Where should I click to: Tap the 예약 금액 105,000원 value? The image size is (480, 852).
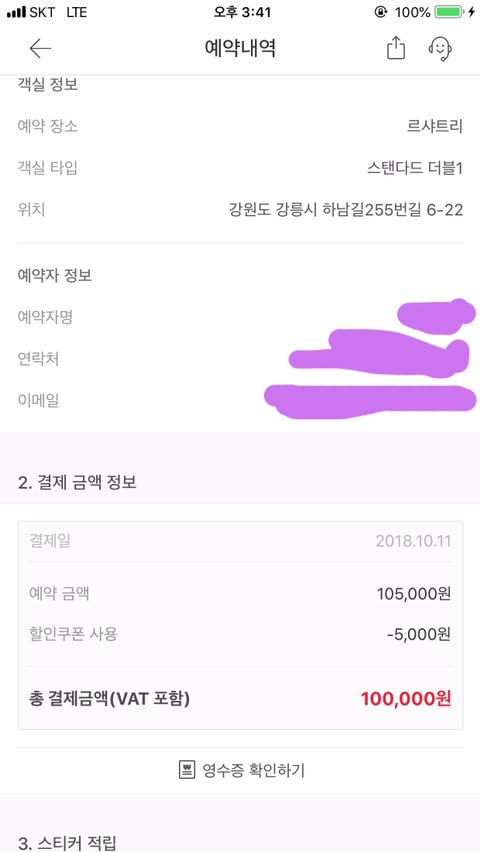[x=414, y=594]
